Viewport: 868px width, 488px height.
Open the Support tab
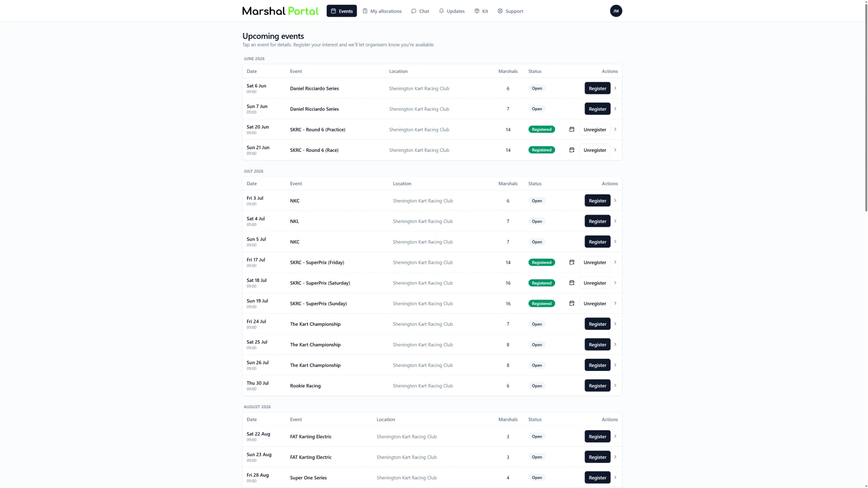point(510,11)
